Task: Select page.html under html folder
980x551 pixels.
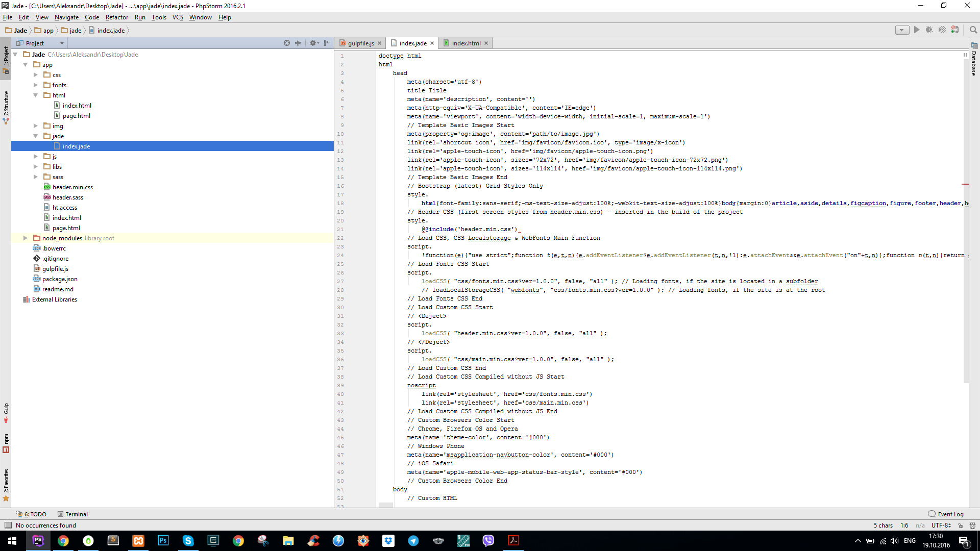Action: (x=76, y=116)
